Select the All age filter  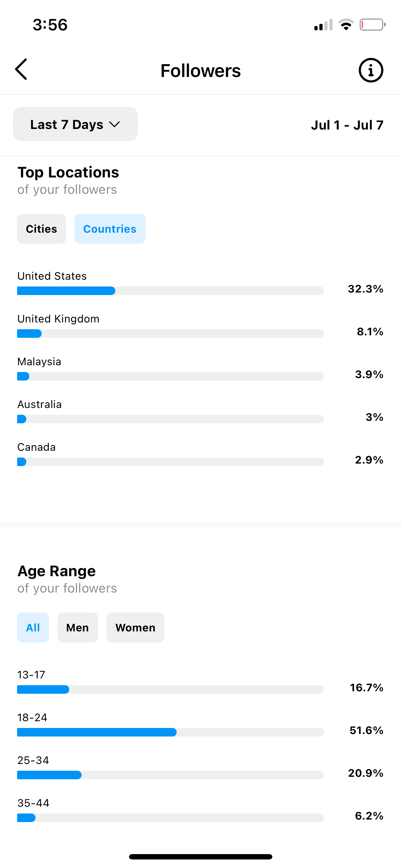[33, 627]
